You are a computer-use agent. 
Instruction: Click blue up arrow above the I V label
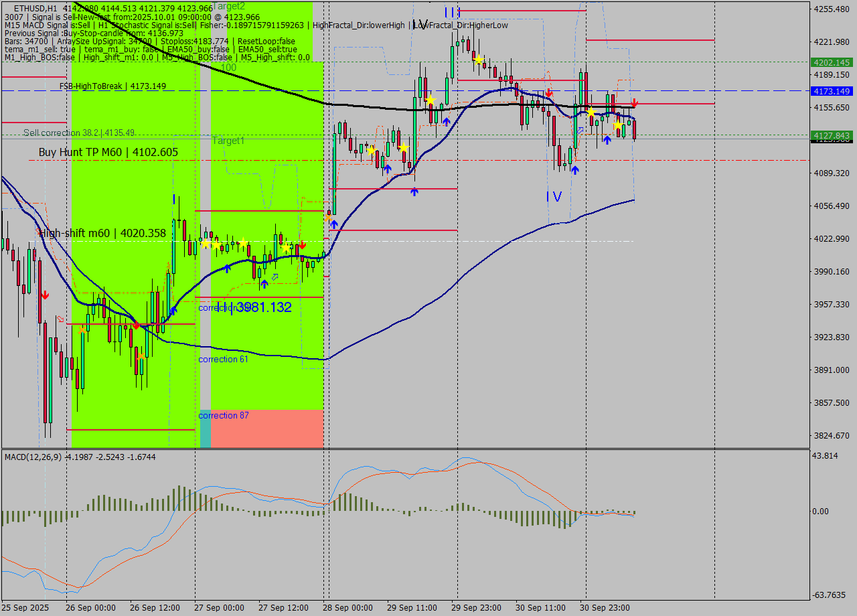tap(574, 170)
